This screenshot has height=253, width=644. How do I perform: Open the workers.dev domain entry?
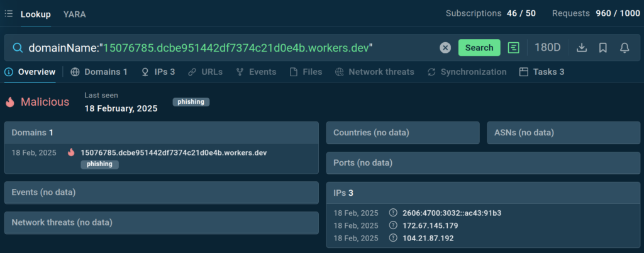174,152
